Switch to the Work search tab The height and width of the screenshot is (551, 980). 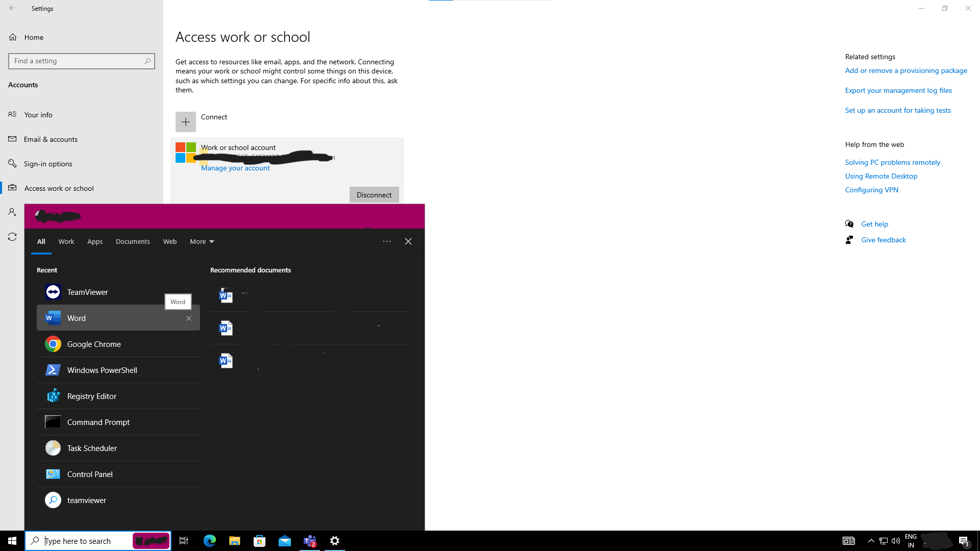pos(66,241)
